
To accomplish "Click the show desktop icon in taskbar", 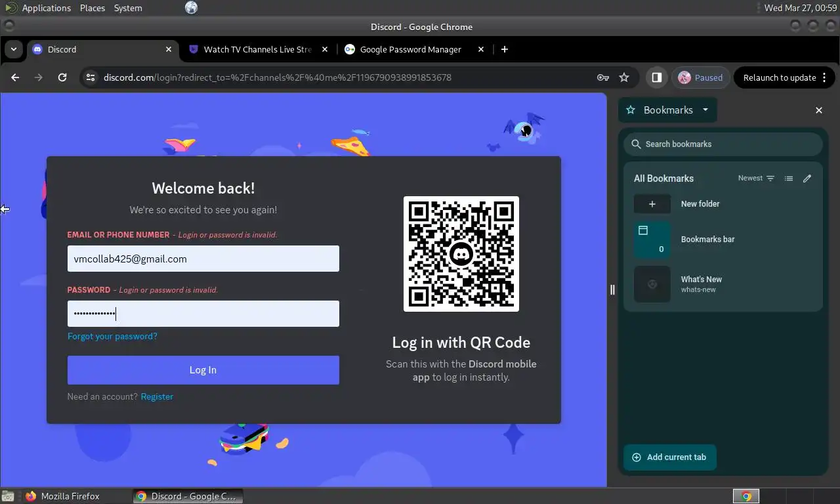I will coord(8,496).
